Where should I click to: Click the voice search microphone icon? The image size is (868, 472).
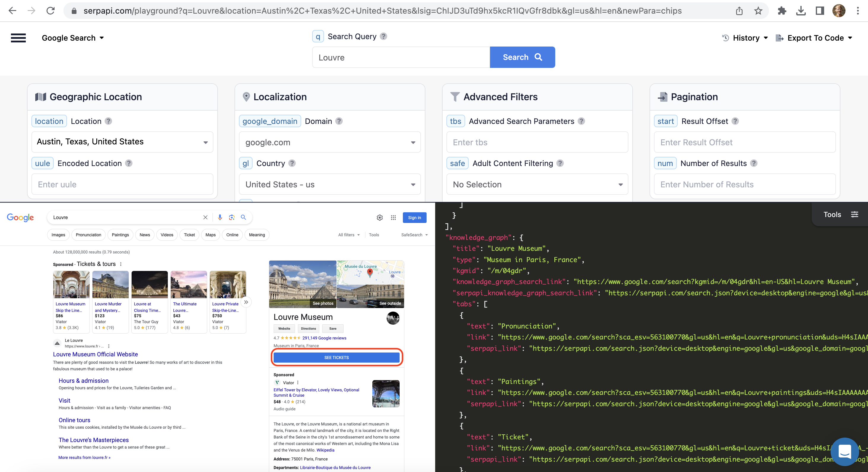(220, 217)
